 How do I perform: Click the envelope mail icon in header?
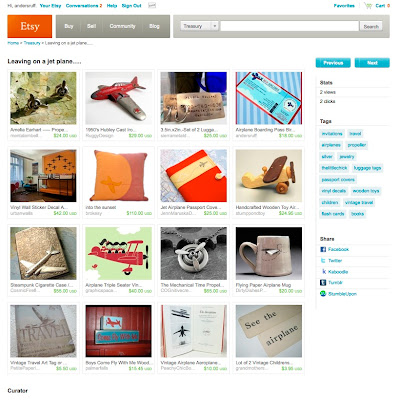(152, 6)
